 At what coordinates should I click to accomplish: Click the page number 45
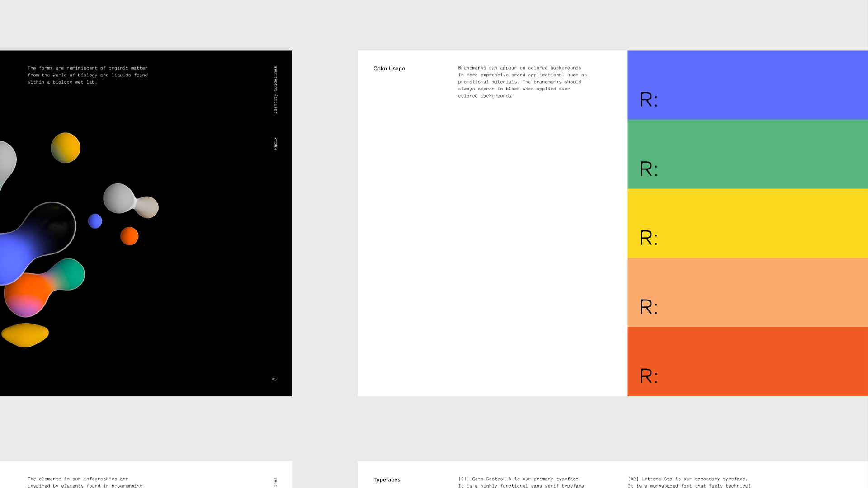(273, 379)
